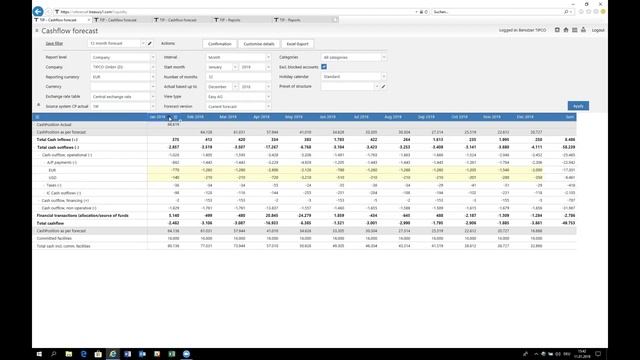Click the blue Apply button
Image resolution: width=640 pixels, height=360 pixels.
pyautogui.click(x=578, y=106)
